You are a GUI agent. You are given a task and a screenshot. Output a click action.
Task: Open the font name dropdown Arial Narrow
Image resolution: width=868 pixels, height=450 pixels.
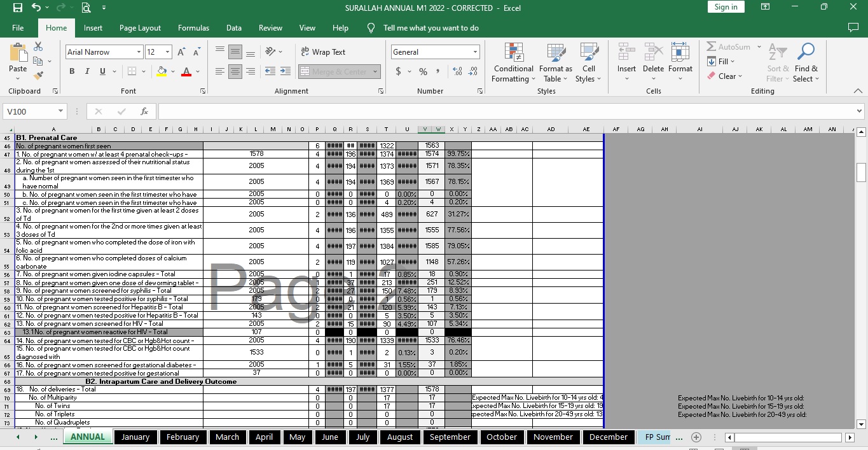[139, 52]
